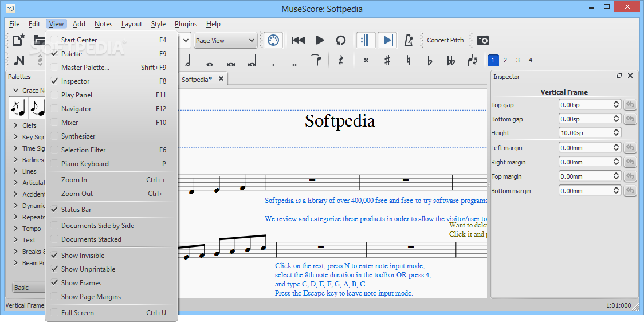
Task: Close the Softpedia score tab
Action: coord(221,79)
